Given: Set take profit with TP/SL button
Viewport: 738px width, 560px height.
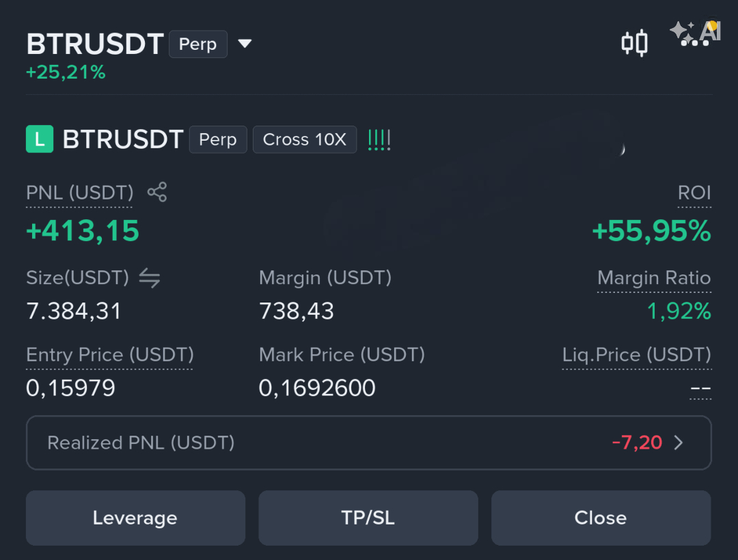Looking at the screenshot, I should pyautogui.click(x=368, y=518).
